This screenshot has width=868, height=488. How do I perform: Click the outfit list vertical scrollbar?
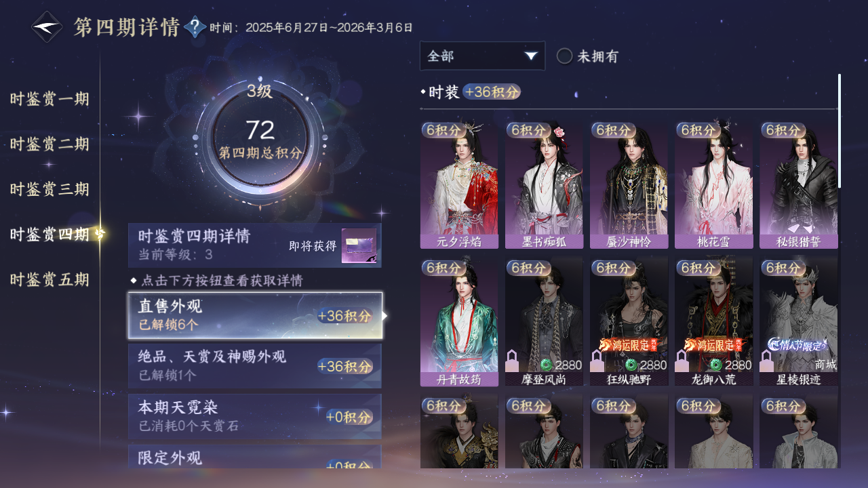pyautogui.click(x=840, y=131)
